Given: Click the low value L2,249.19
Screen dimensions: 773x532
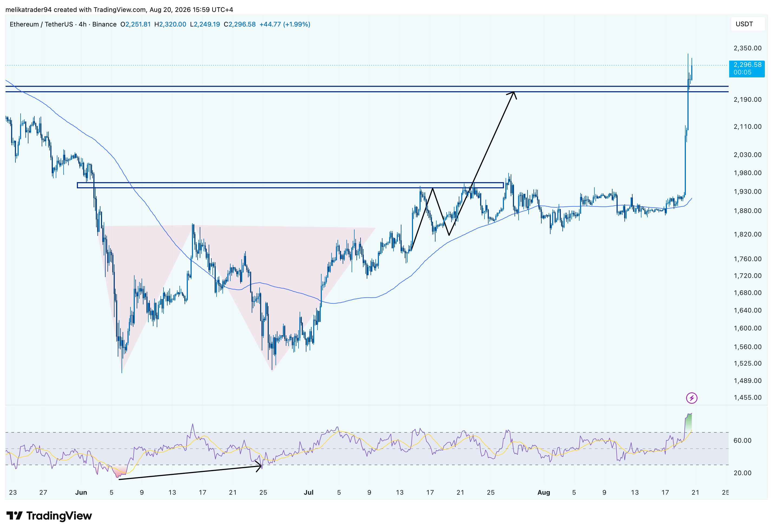Looking at the screenshot, I should [x=205, y=24].
